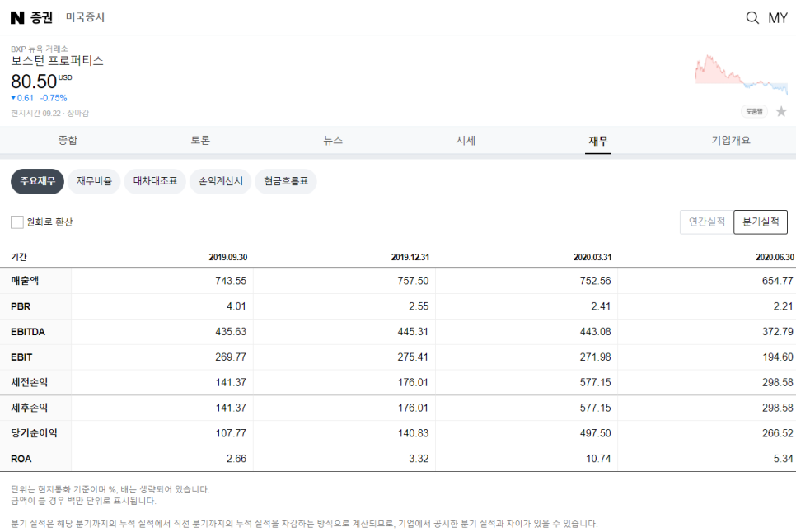Screen dimensions: 796x532
Task: Open the 현금흐름표 cash flow statement
Action: [x=286, y=181]
